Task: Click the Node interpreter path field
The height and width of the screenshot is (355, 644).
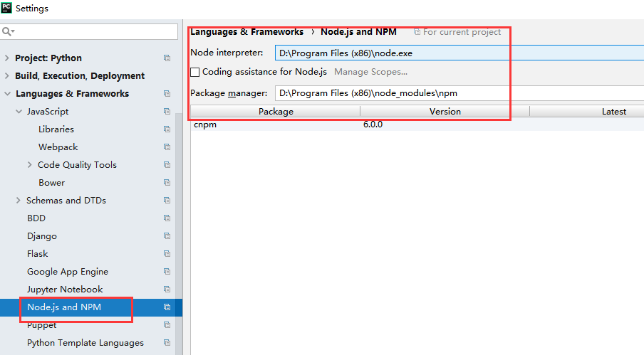Action: tap(459, 53)
